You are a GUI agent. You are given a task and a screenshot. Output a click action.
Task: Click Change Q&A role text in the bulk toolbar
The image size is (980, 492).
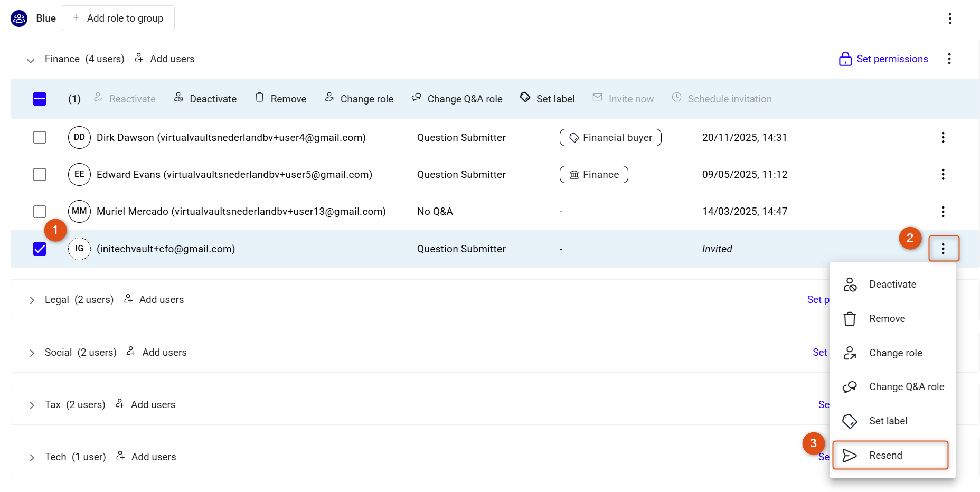[465, 99]
